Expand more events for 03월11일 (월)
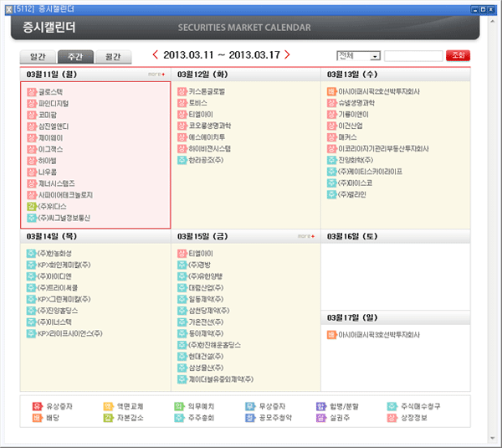Screen dimensions: 502x448 tap(156, 75)
